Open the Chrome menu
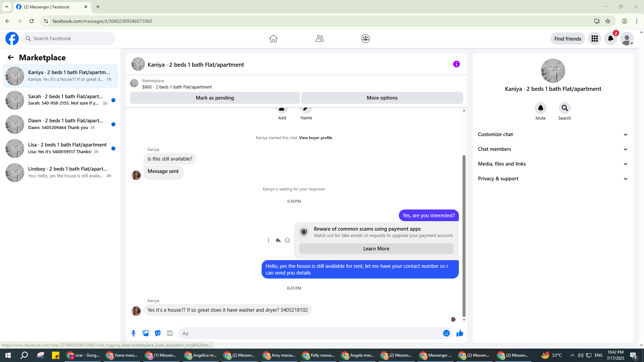The image size is (644, 362). [637, 21]
